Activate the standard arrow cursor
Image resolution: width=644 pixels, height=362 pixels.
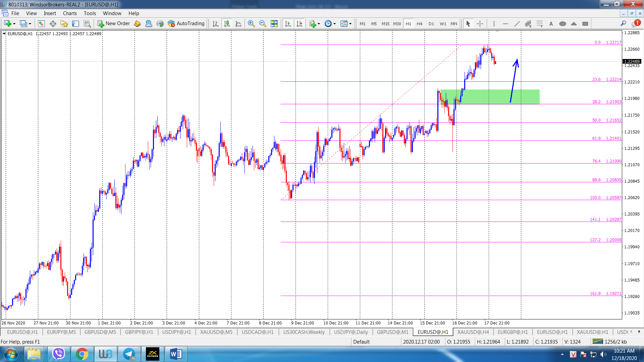click(x=468, y=23)
